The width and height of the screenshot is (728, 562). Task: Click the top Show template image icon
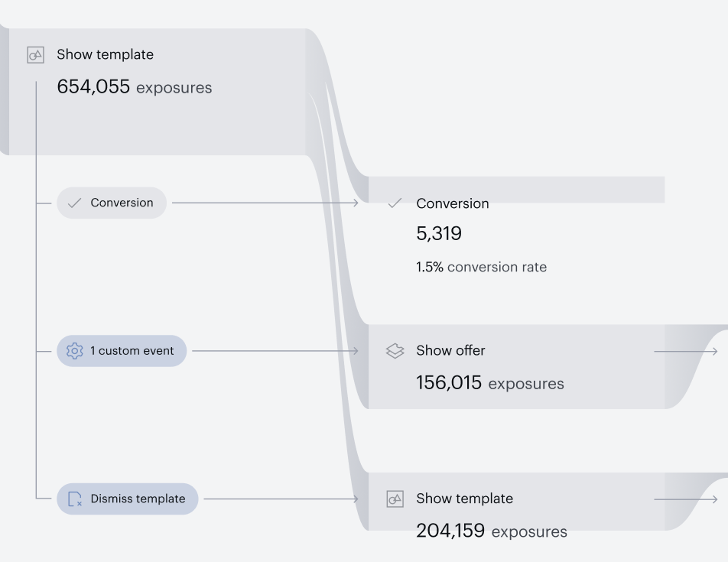point(36,55)
